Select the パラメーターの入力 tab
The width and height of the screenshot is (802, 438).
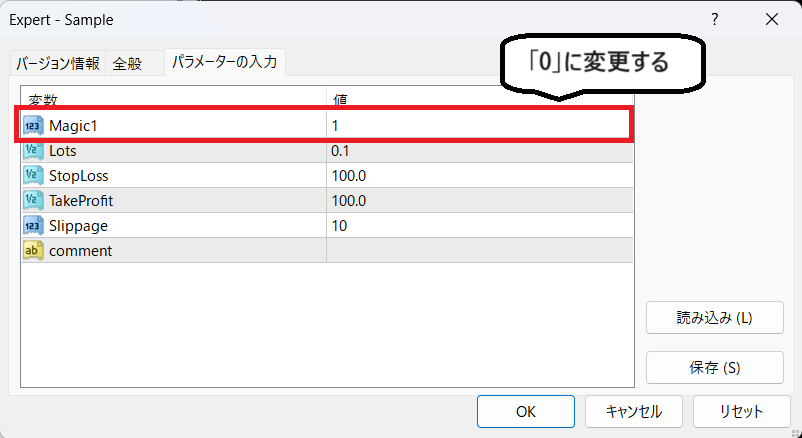[x=224, y=62]
